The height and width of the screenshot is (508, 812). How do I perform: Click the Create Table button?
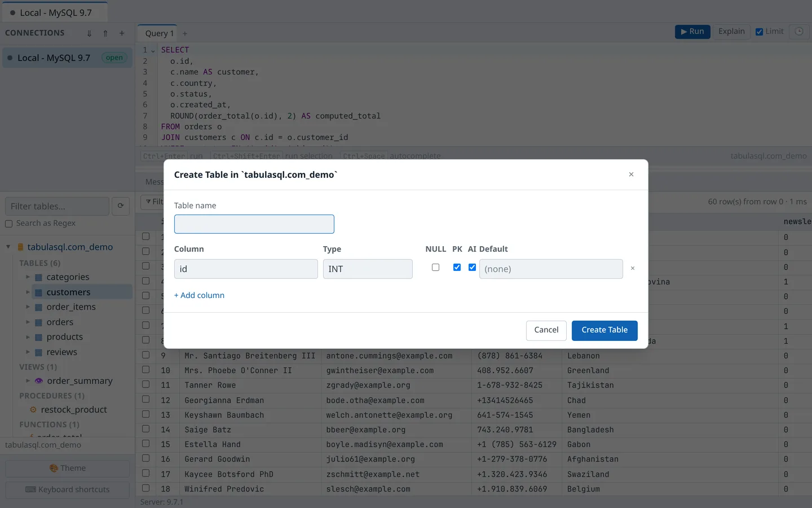(x=604, y=330)
